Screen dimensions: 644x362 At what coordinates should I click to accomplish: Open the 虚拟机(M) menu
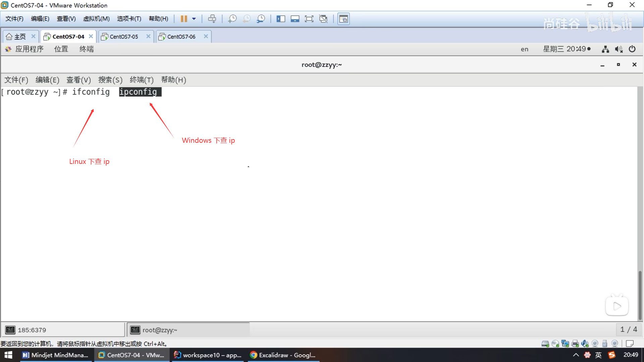96,19
